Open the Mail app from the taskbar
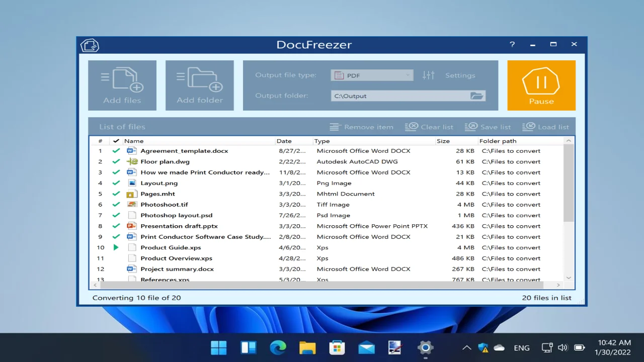644x362 pixels. point(367,347)
